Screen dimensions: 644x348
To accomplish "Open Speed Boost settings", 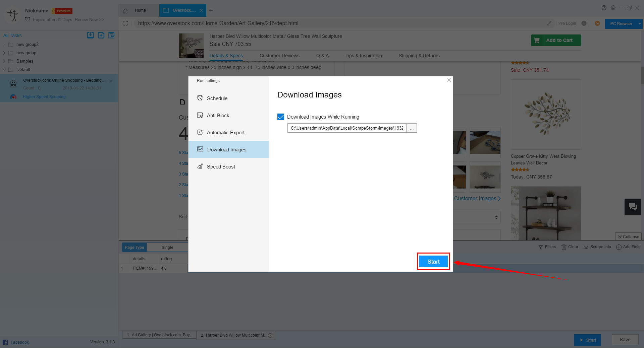I will pyautogui.click(x=229, y=166).
